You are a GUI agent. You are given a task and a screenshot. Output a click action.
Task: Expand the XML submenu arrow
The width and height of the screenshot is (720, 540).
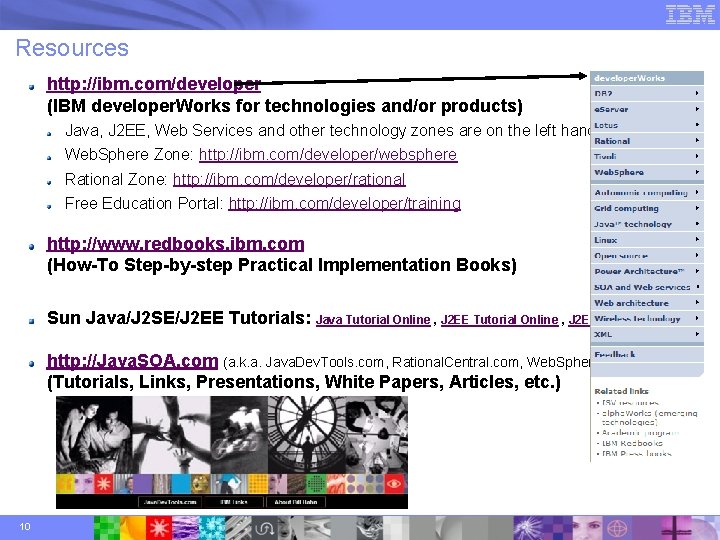click(x=697, y=334)
